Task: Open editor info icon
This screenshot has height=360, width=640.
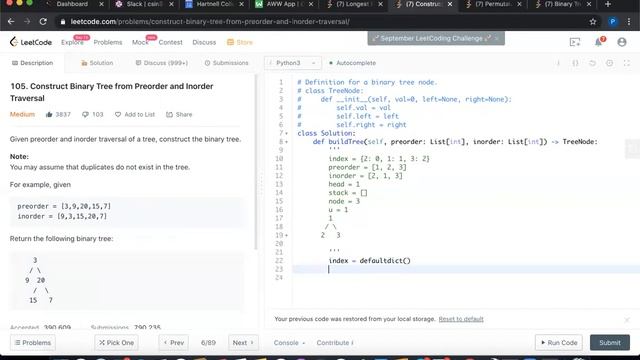Action: tap(558, 63)
